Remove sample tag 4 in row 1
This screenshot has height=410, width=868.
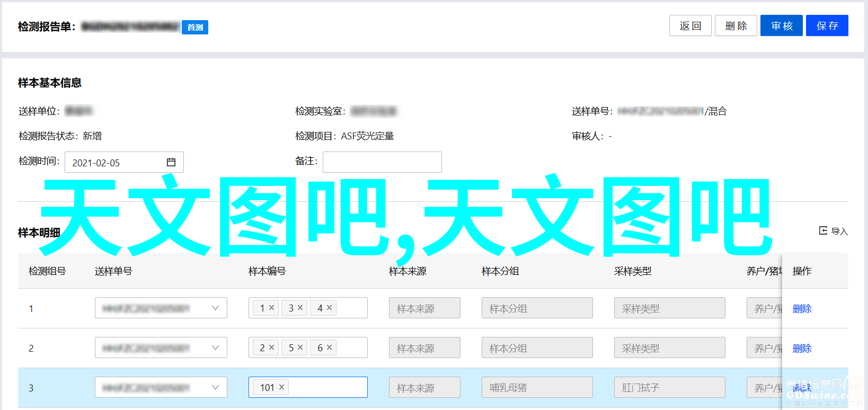(330, 307)
